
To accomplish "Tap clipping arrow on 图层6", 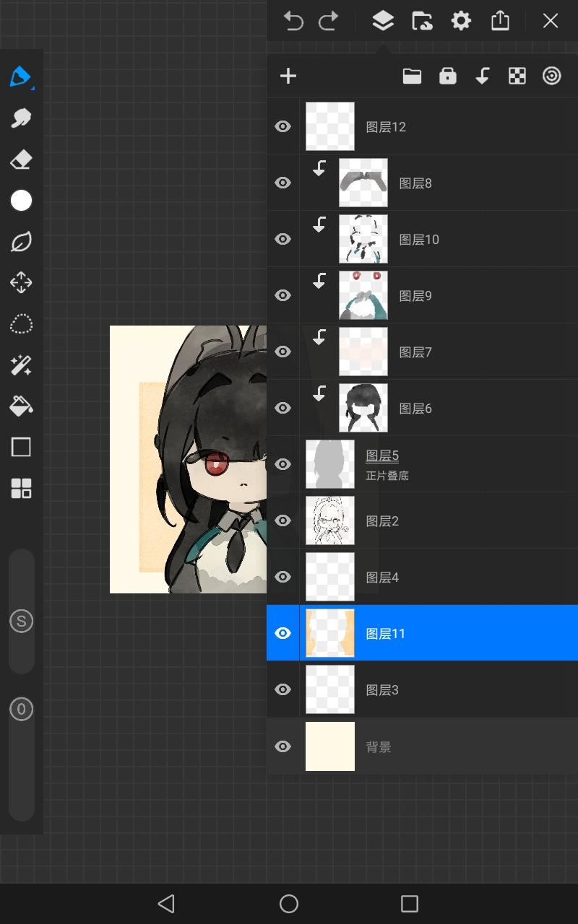I will coord(319,394).
